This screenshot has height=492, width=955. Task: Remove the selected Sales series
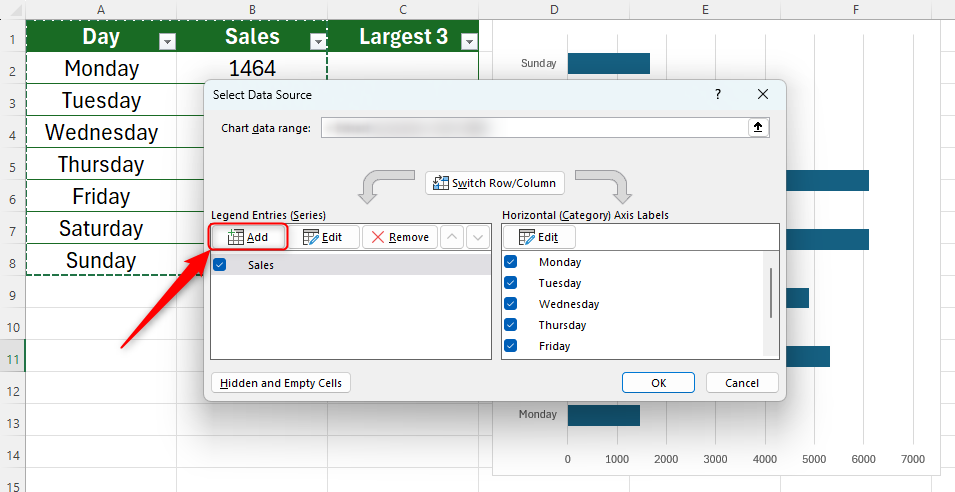[x=400, y=237]
